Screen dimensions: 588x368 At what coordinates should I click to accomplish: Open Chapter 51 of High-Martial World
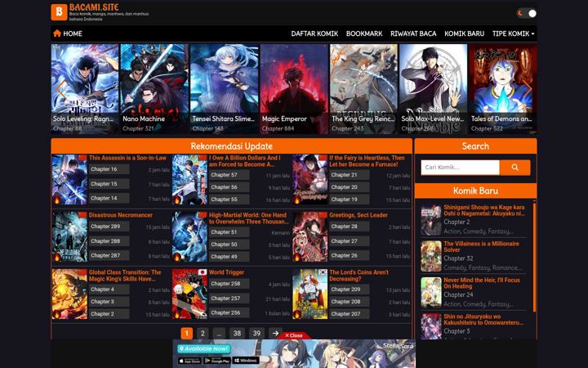pyautogui.click(x=229, y=232)
